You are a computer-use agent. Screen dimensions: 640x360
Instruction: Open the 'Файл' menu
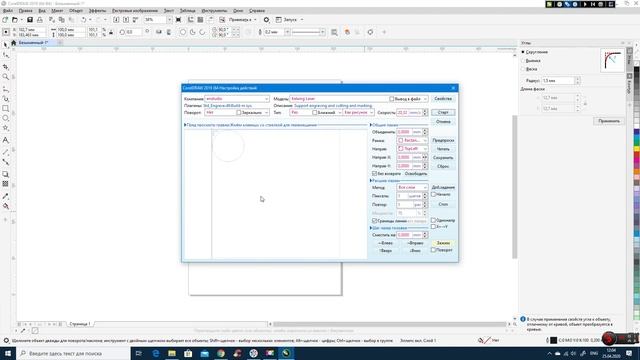pyautogui.click(x=7, y=11)
